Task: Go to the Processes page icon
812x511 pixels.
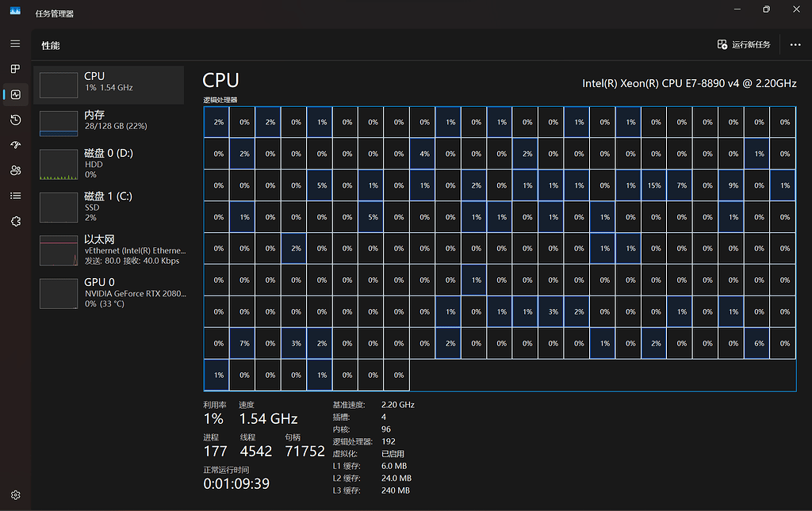Action: coord(16,69)
